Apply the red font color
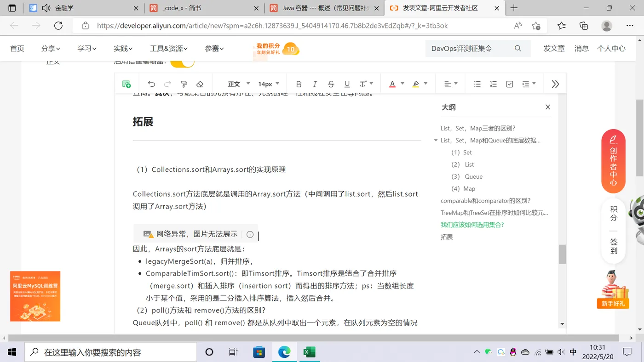This screenshot has width=644, height=362. [x=392, y=84]
